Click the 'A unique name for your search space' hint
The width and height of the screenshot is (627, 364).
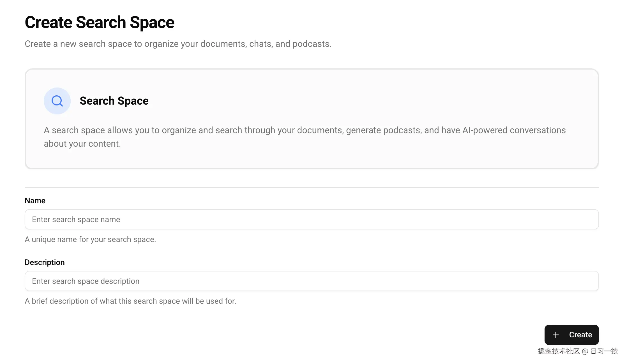(x=90, y=239)
